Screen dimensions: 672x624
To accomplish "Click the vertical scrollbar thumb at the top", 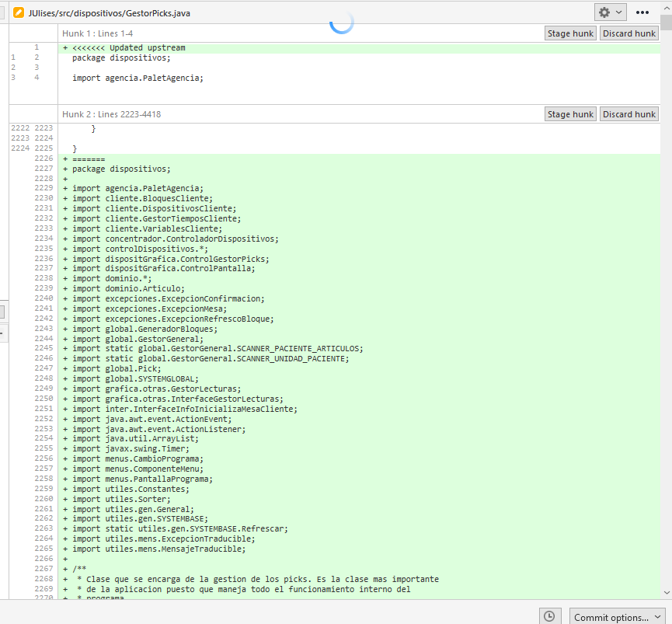I will click(x=667, y=23).
